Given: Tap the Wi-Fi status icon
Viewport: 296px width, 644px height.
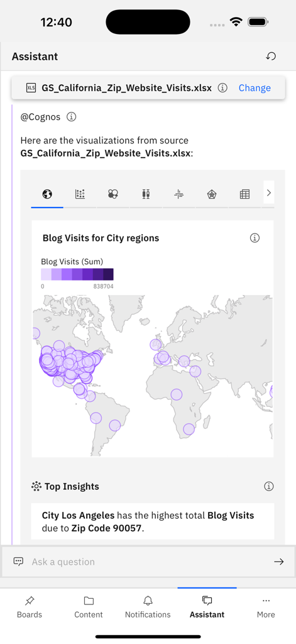Looking at the screenshot, I should [236, 22].
